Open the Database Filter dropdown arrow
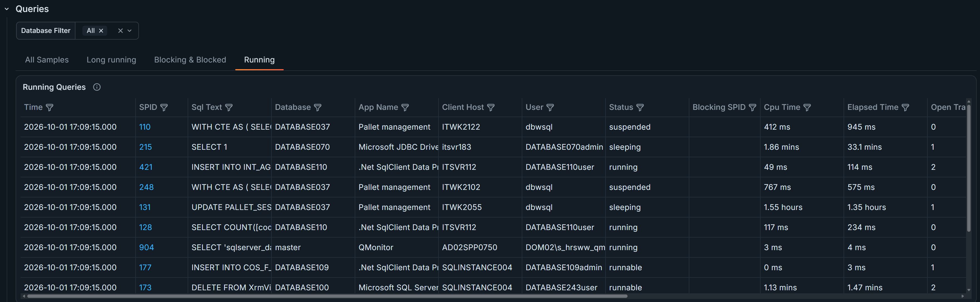Image resolution: width=980 pixels, height=302 pixels. pyautogui.click(x=129, y=31)
